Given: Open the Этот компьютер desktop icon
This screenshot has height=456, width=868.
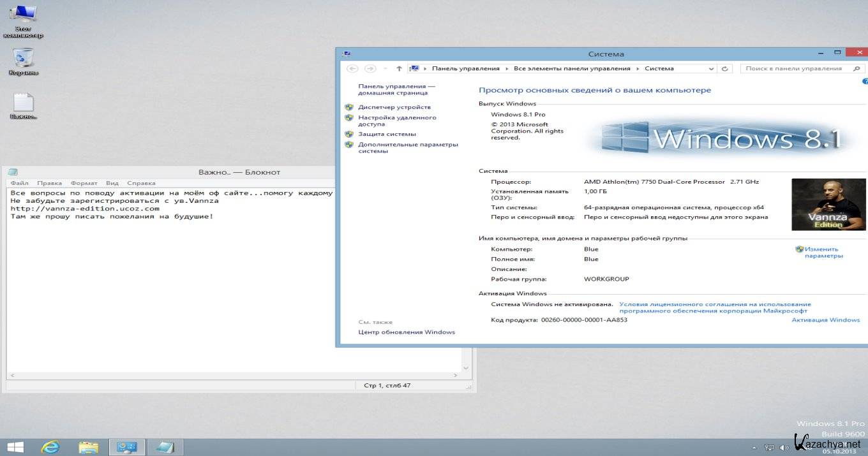Looking at the screenshot, I should click(24, 17).
